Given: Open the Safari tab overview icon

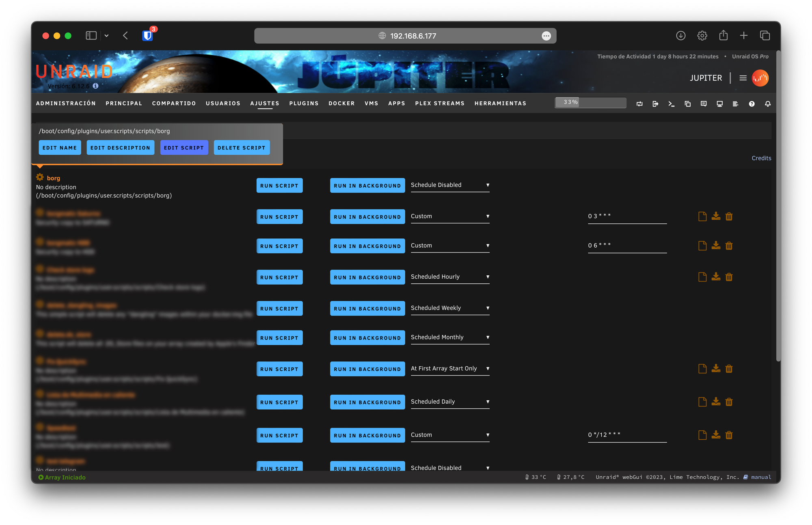Looking at the screenshot, I should pos(765,36).
